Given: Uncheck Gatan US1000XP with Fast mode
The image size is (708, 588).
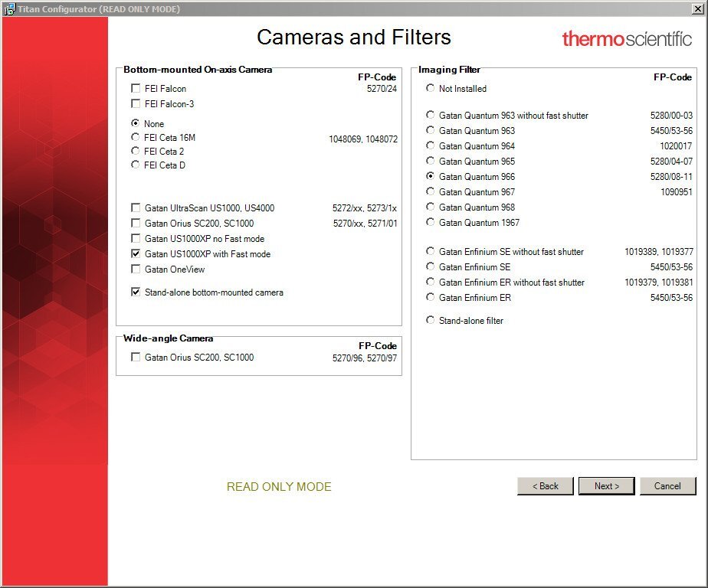Looking at the screenshot, I should (136, 253).
